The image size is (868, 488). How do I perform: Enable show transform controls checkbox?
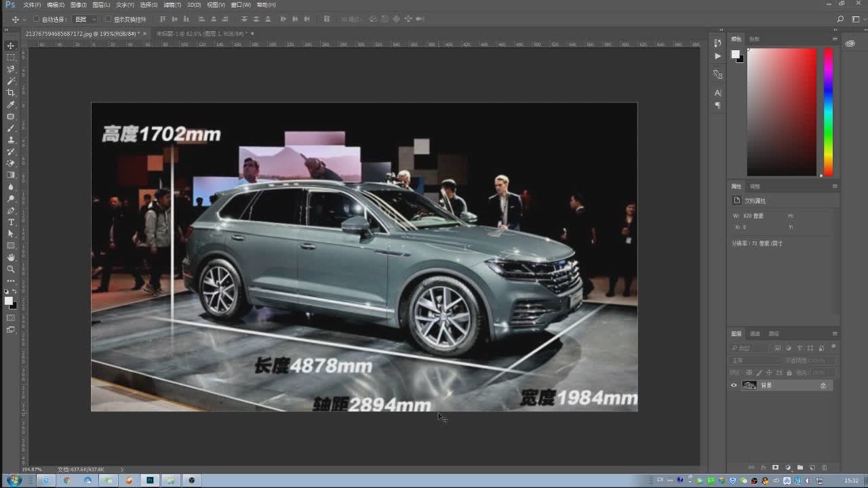tap(108, 19)
